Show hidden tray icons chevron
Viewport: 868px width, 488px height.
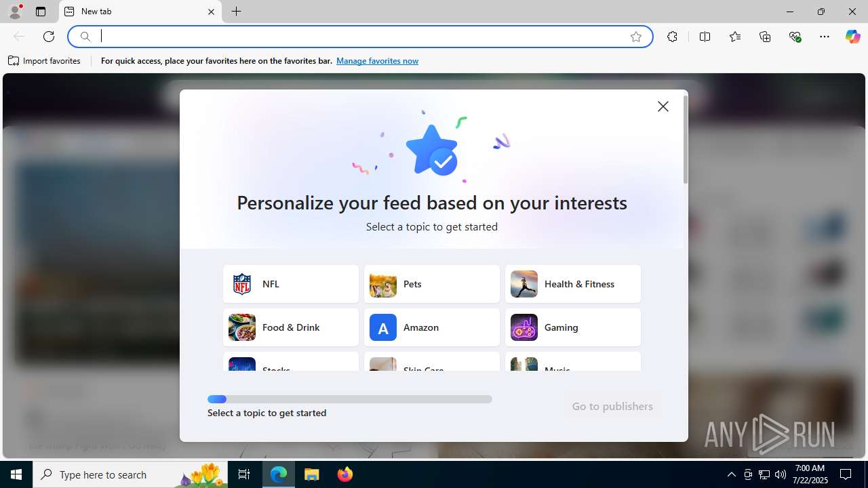point(732,474)
